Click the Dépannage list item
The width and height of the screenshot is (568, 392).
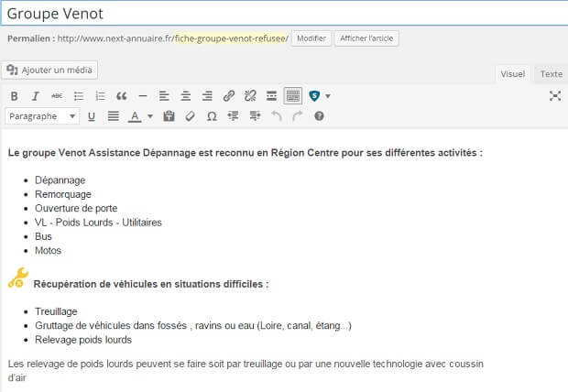coord(60,180)
